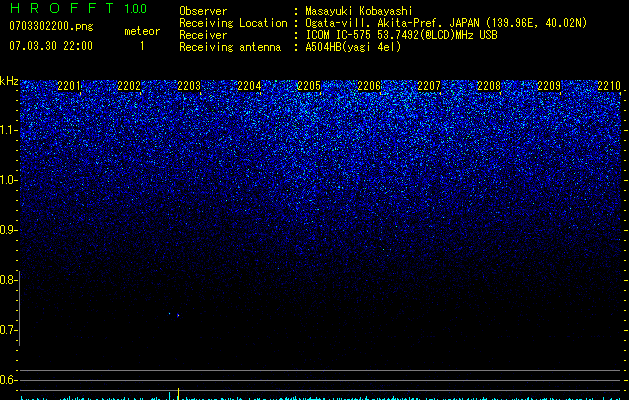629x400 pixels.
Task: Click the 2208 time marker
Action: coord(489,86)
